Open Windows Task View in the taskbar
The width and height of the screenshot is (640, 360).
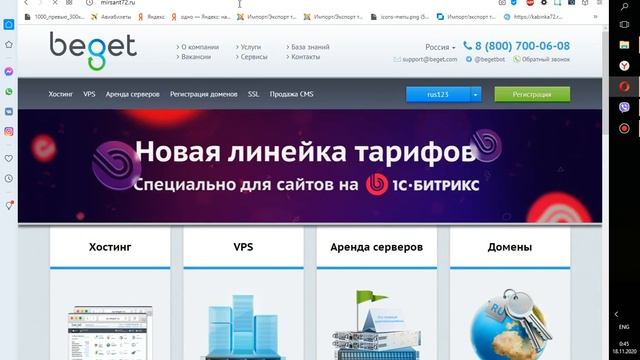(x=624, y=24)
